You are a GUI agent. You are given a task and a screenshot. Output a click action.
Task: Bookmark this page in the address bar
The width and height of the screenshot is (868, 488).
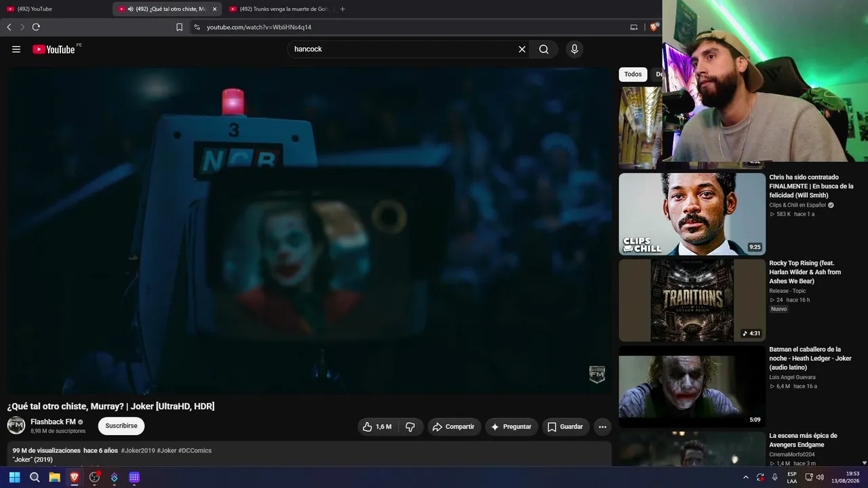179,27
